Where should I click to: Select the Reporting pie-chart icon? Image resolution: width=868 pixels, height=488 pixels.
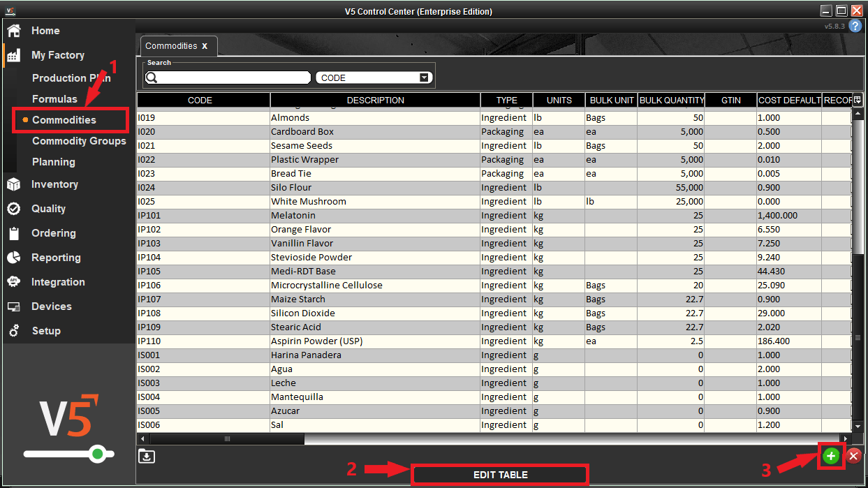point(13,257)
